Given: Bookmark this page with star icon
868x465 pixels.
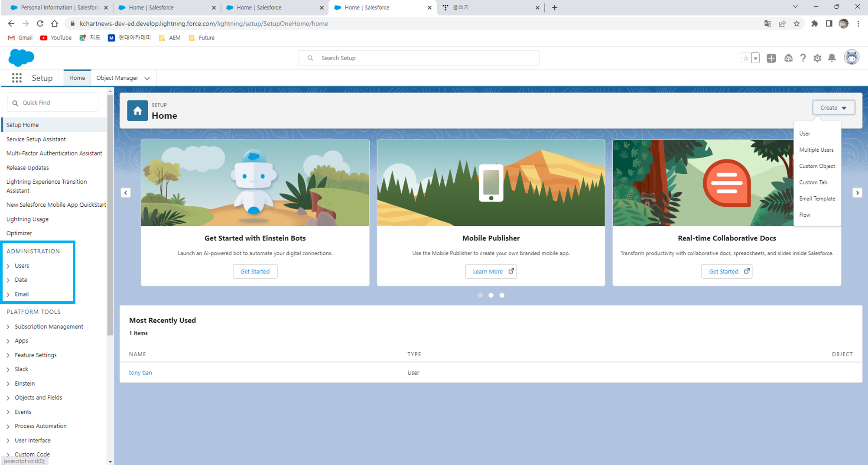Looking at the screenshot, I should pyautogui.click(x=796, y=23).
